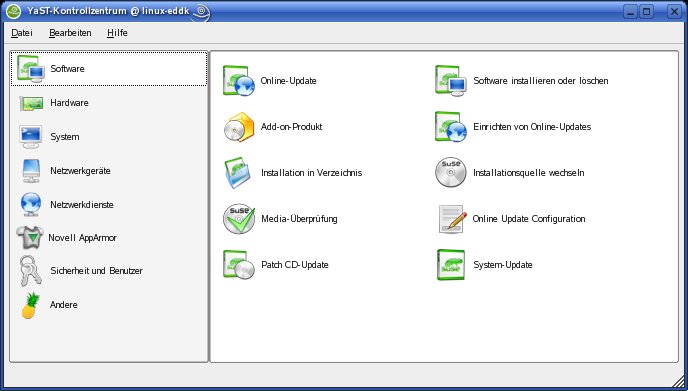Click the Add-on-Produkt text label
The height and width of the screenshot is (391, 688).
point(291,127)
